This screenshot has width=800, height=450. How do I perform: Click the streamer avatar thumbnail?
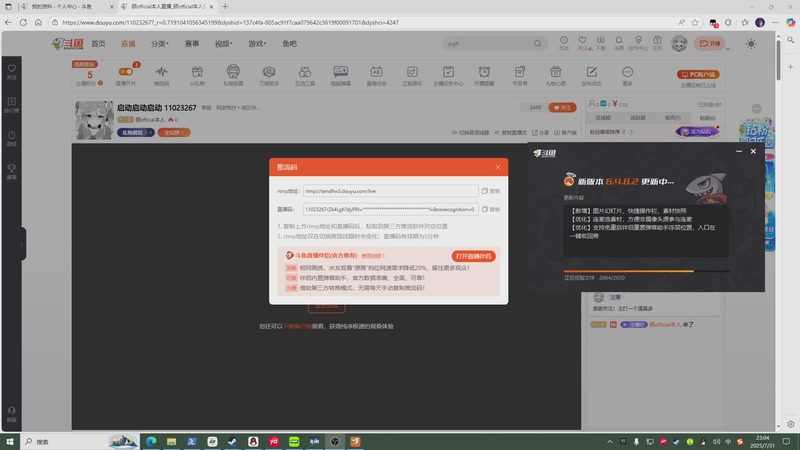click(x=94, y=120)
